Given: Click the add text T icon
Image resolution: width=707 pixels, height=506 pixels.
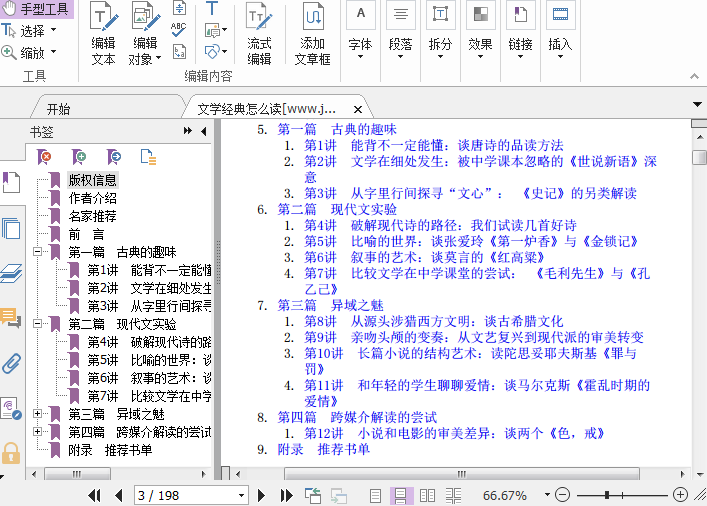Looking at the screenshot, I should [211, 9].
